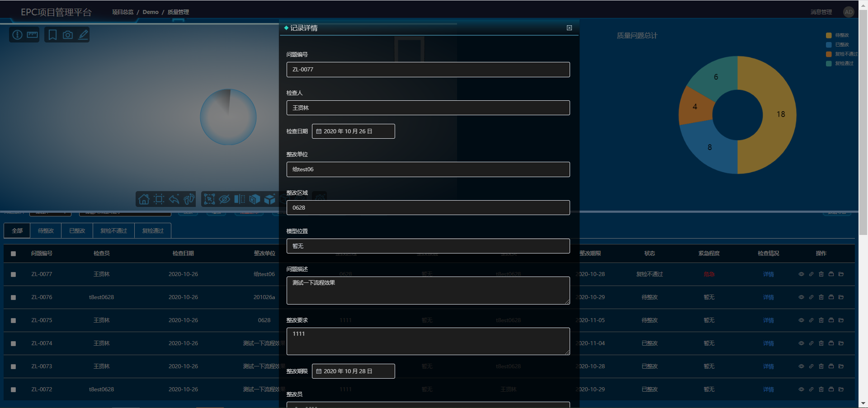Click the camera snapshot icon
Viewport: 868px width, 408px height.
(x=68, y=35)
